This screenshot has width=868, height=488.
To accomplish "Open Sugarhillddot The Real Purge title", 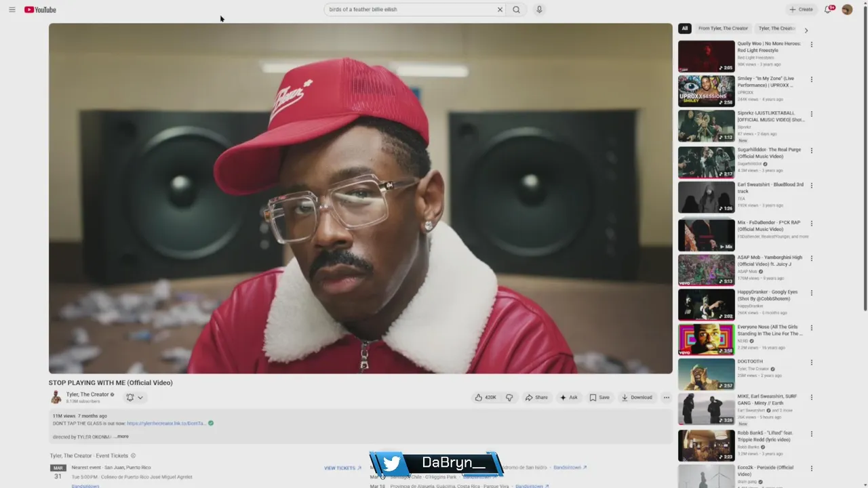I will coord(770,153).
